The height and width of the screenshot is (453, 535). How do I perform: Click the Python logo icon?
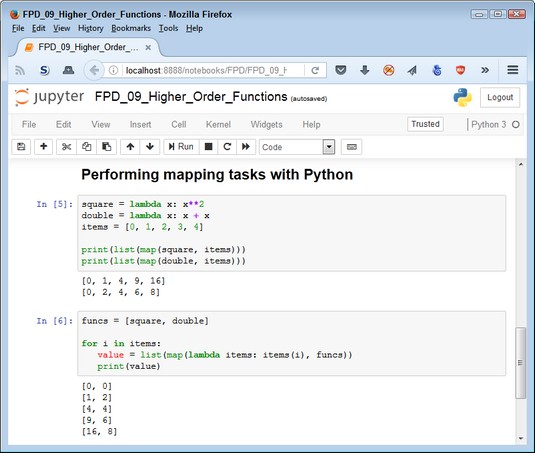point(462,97)
